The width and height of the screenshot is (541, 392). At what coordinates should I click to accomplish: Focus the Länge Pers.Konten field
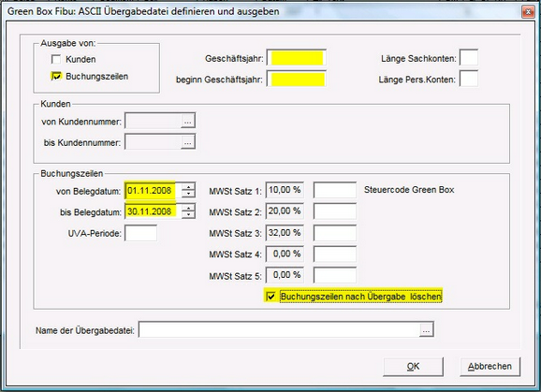(x=469, y=79)
